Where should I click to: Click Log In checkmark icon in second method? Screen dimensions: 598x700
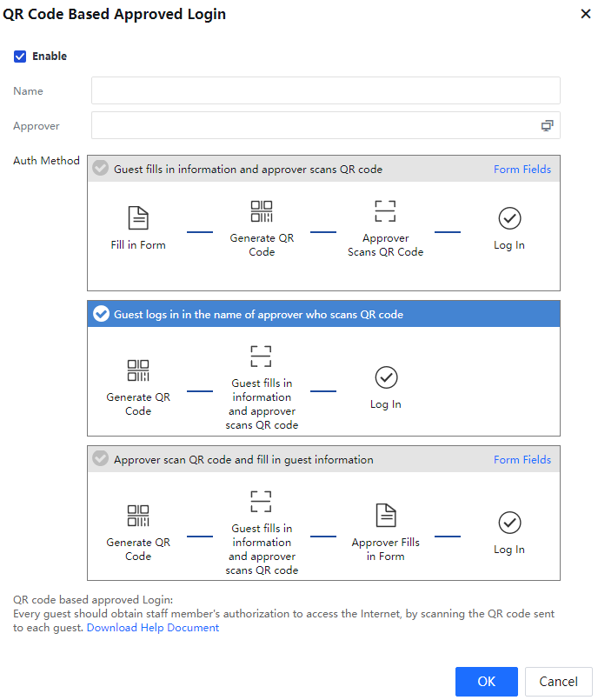[386, 377]
